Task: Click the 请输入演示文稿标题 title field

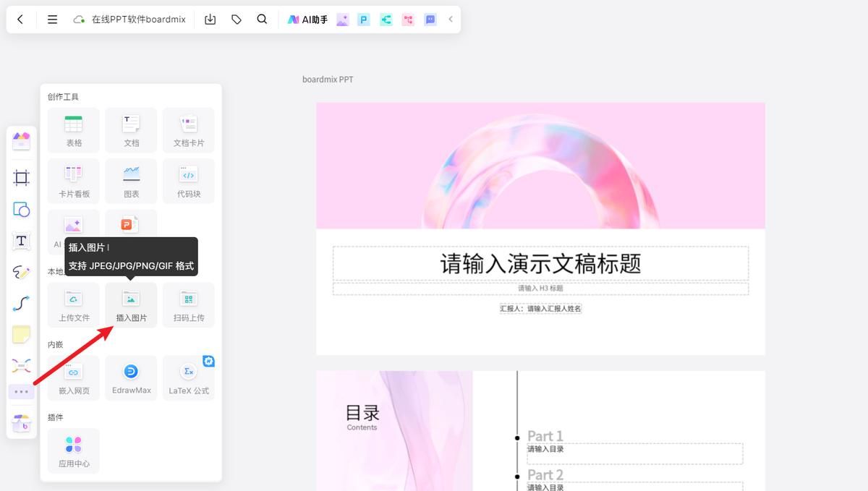Action: (x=540, y=263)
